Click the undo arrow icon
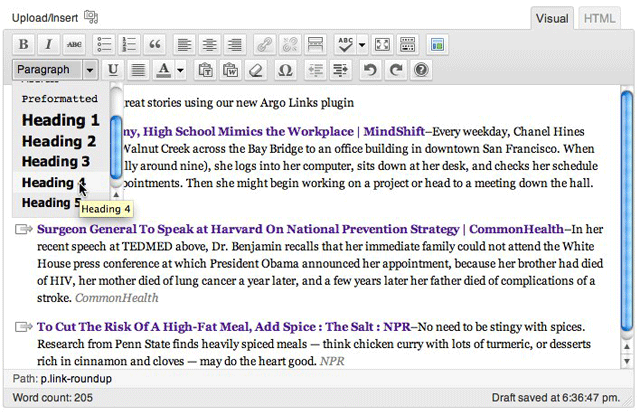The height and width of the screenshot is (415, 640). (x=370, y=70)
